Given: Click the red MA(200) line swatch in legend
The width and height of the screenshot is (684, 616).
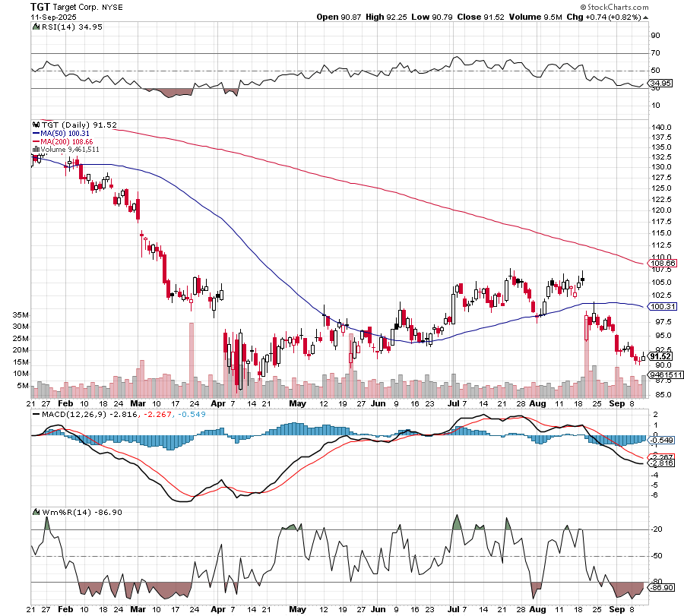Looking at the screenshot, I should [36, 142].
